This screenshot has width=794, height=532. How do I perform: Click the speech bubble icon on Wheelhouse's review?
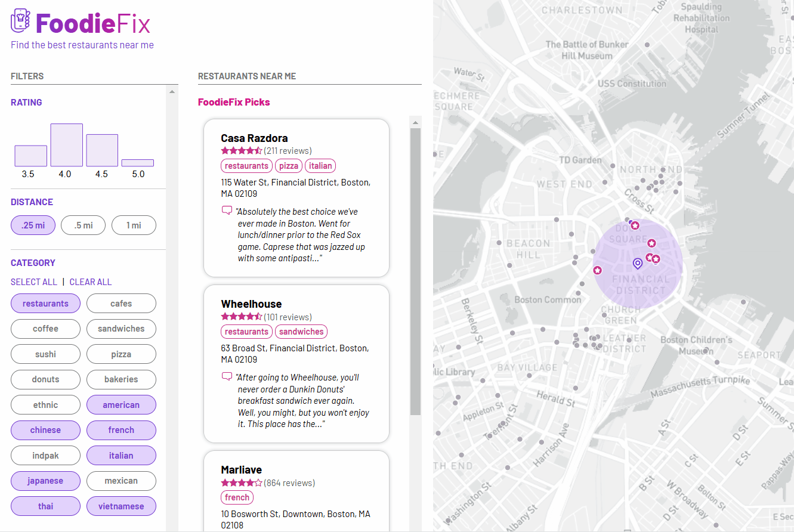(226, 376)
